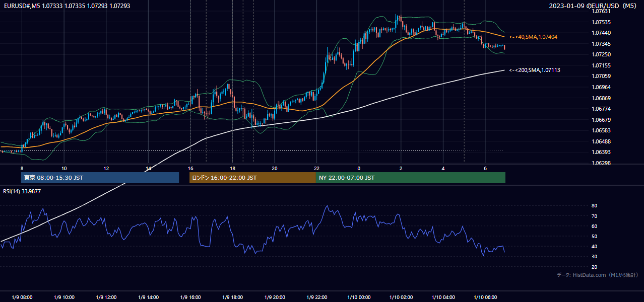Image resolution: width=644 pixels, height=302 pixels.
Task: Click hour label 12 under the price chart
Action: pyautogui.click(x=106, y=168)
